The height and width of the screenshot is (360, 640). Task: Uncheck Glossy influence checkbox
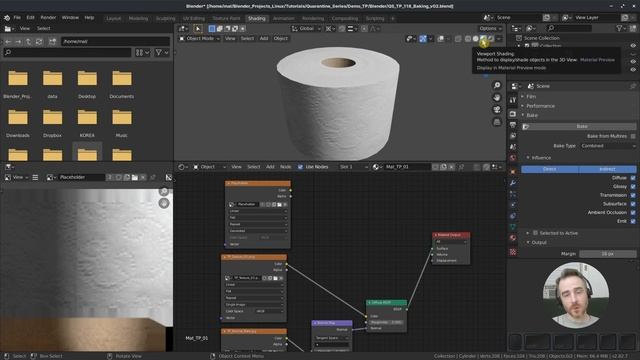pyautogui.click(x=633, y=187)
